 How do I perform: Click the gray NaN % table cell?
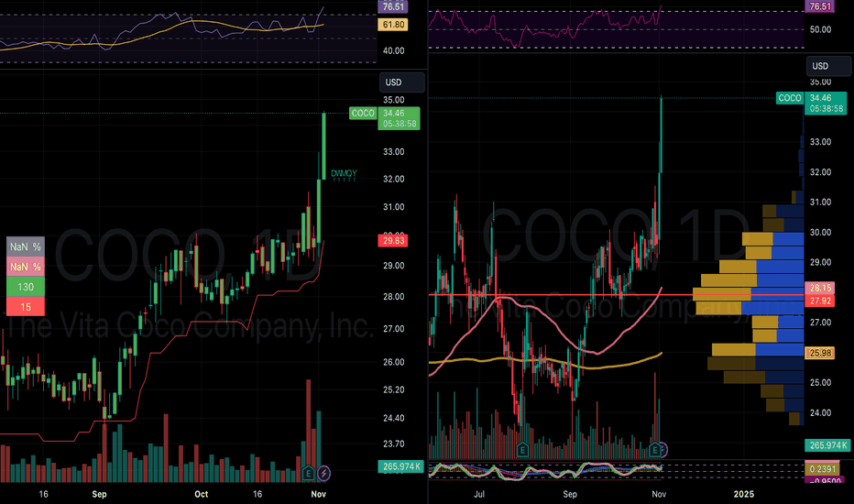point(26,247)
